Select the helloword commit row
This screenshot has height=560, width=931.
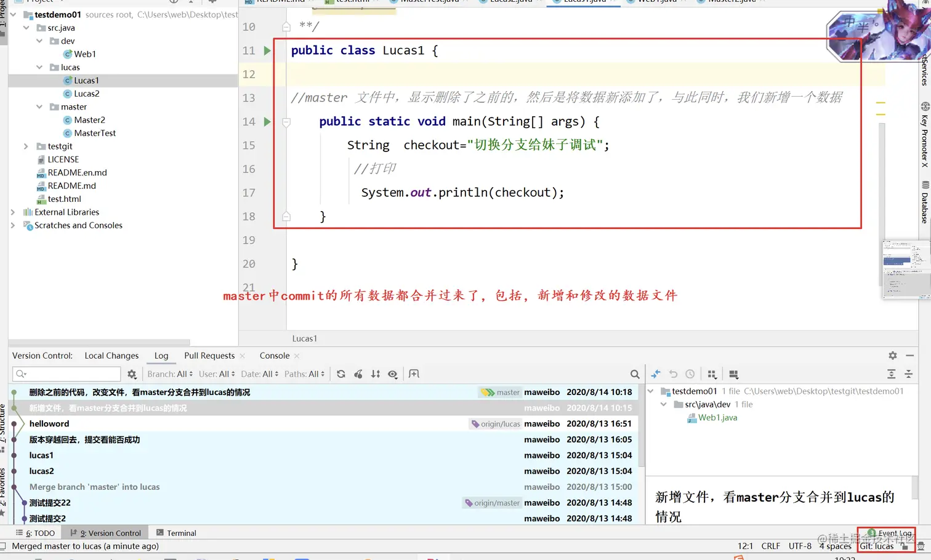point(323,424)
